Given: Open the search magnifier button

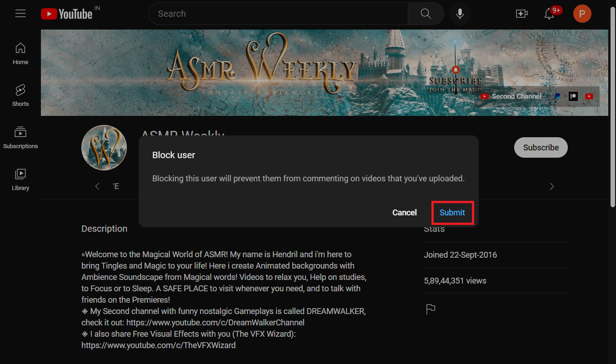Looking at the screenshot, I should click(425, 13).
